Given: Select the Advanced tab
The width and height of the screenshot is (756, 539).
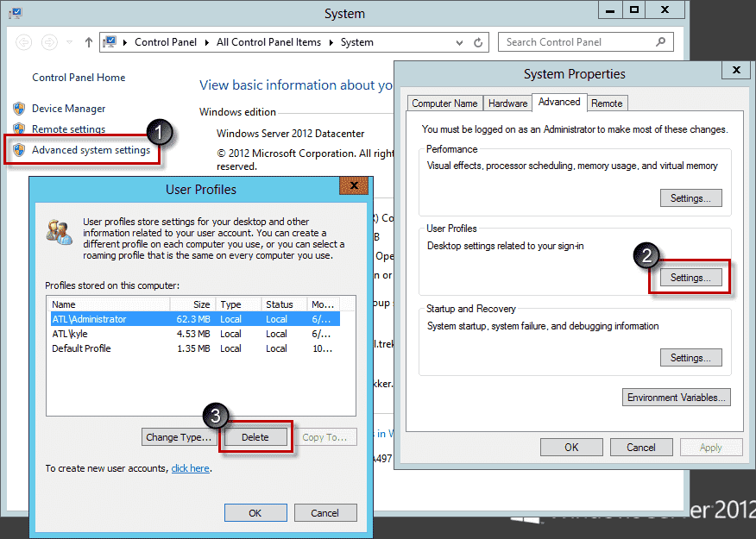Looking at the screenshot, I should coord(559,102).
